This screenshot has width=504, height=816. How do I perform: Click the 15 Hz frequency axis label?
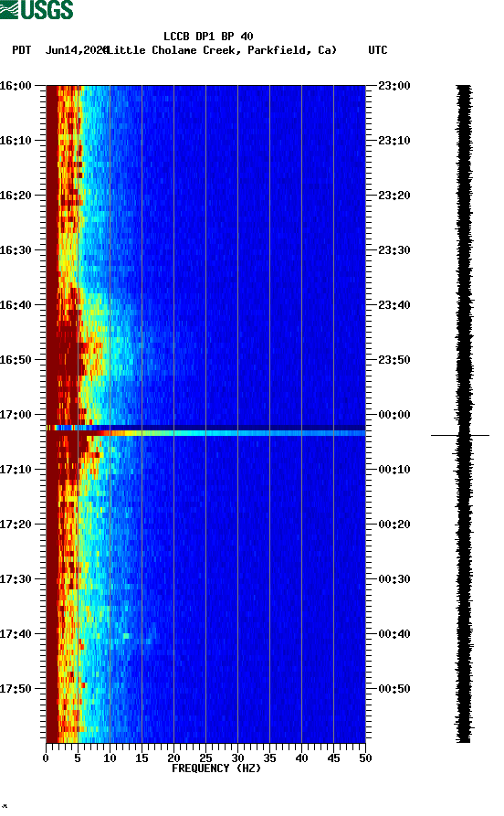[142, 758]
